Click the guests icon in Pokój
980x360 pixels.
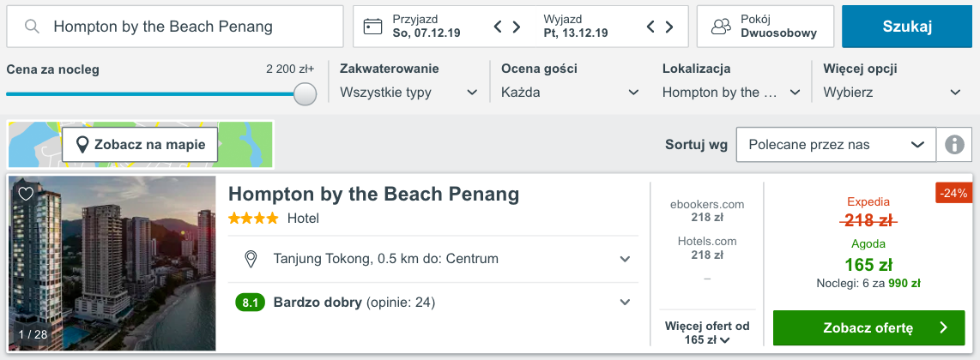[x=721, y=27]
